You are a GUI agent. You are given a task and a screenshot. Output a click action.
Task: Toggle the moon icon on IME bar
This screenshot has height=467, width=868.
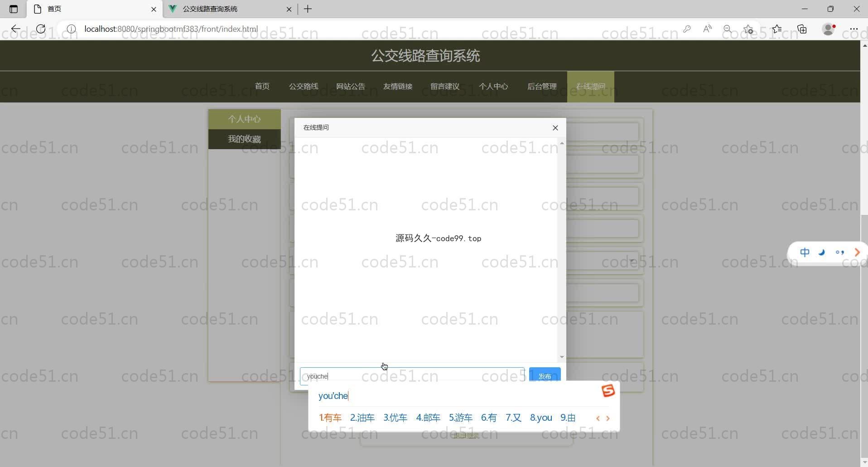pos(822,253)
